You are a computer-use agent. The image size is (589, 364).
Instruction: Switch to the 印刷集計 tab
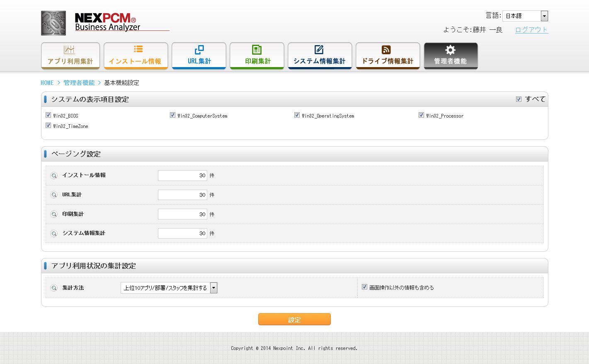tap(257, 56)
